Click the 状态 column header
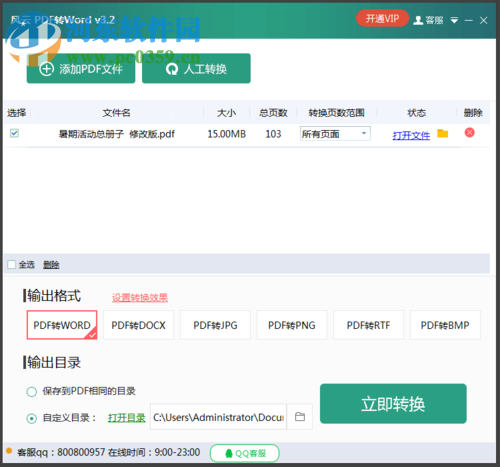 pyautogui.click(x=417, y=113)
